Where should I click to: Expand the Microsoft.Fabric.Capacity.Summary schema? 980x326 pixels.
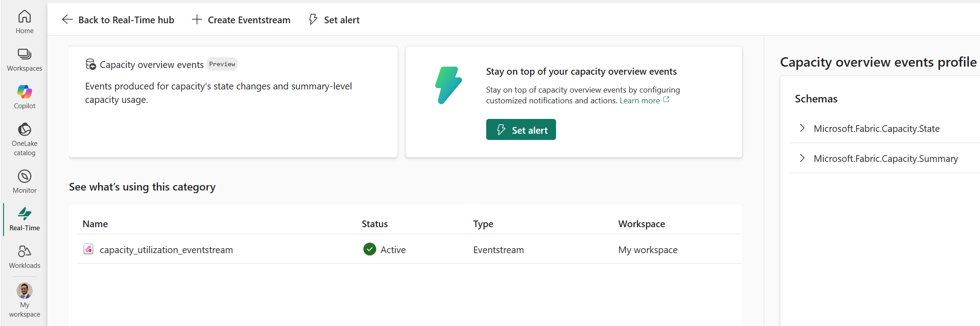tap(802, 158)
